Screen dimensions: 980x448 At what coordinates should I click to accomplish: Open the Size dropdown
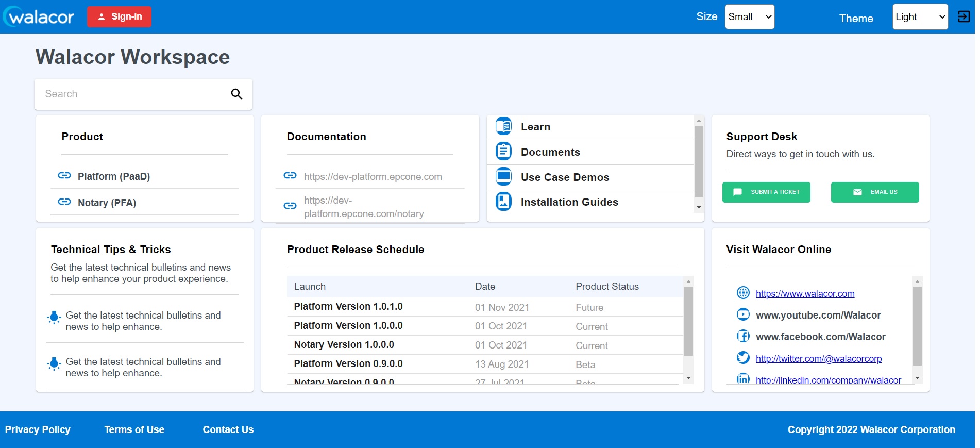pos(750,17)
